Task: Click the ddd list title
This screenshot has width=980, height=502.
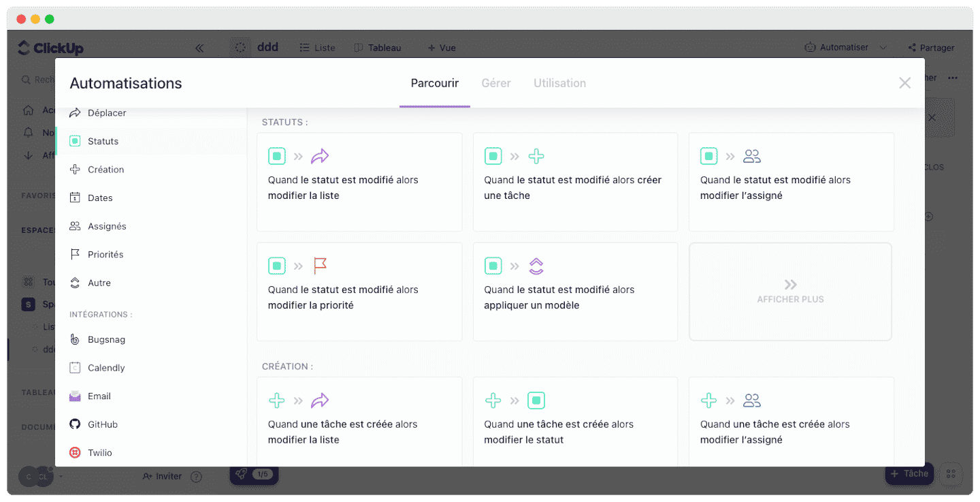Action: (x=268, y=48)
